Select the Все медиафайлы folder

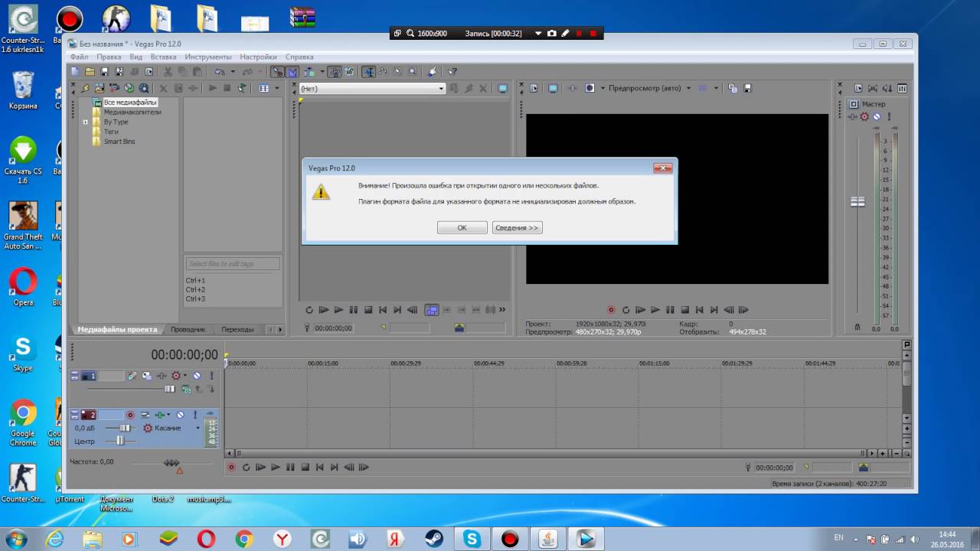pyautogui.click(x=130, y=102)
